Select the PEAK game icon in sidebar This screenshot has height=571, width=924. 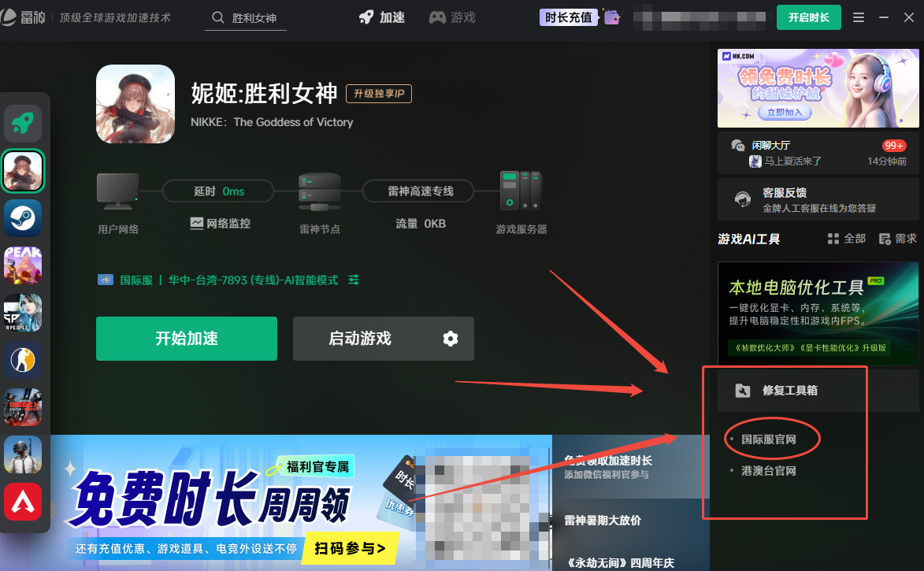pos(23,265)
